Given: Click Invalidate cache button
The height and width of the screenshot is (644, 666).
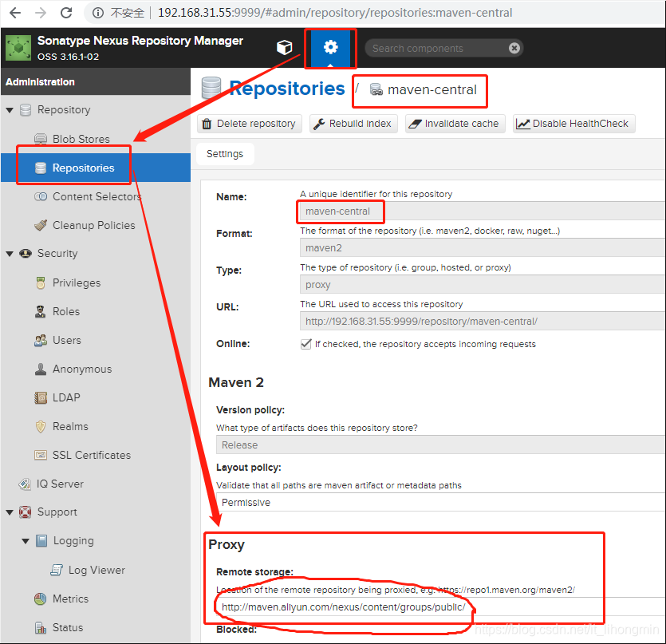Looking at the screenshot, I should click(455, 124).
